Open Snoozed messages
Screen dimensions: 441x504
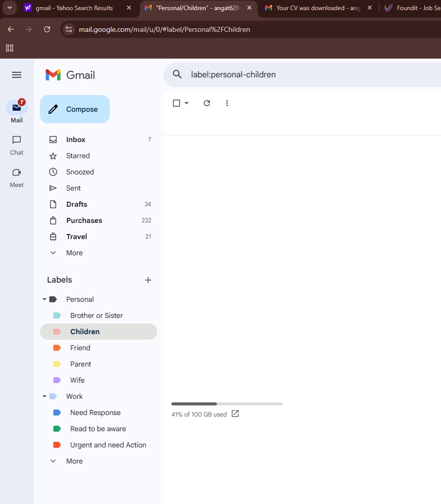(99, 172)
